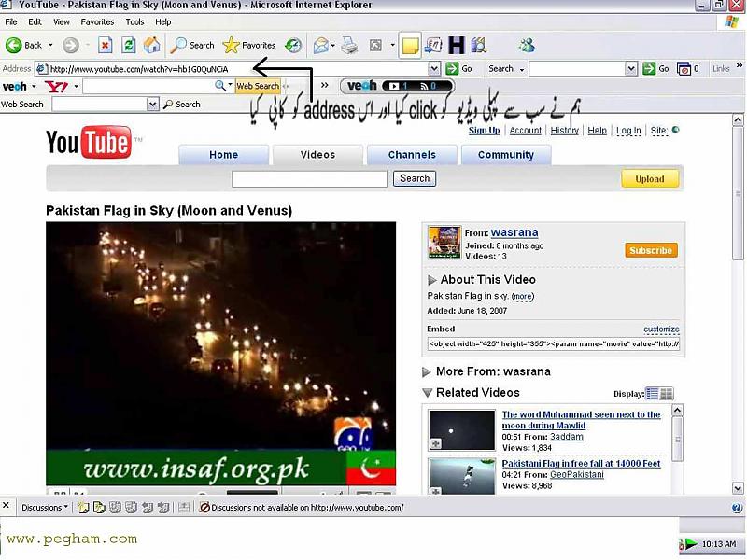Click into the YouTube search input field
This screenshot has height=560, width=747.
point(309,179)
